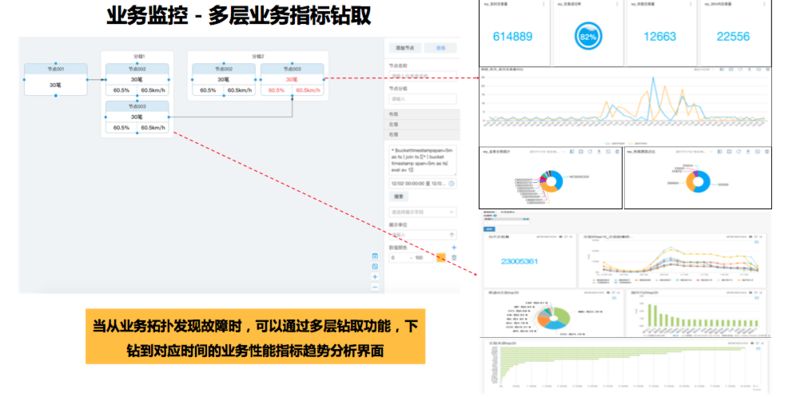Viewport: 800px width, 397px height.
Task: Click the last toolbar icon on right donut panel
Action: (766, 152)
